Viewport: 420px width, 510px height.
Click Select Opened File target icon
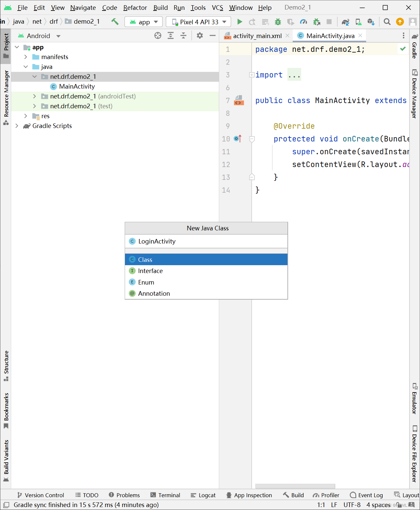pyautogui.click(x=158, y=35)
